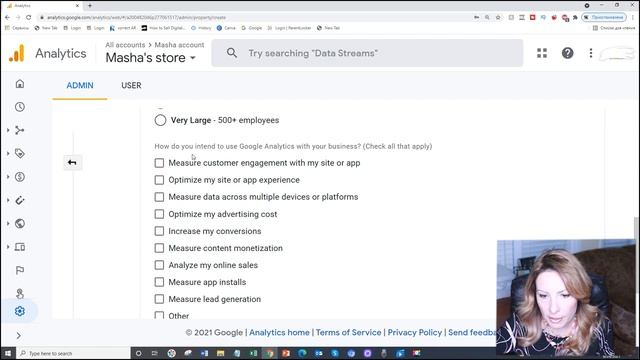Expand the Monetization section arrow in sidebar
This screenshot has width=640, height=360.
pyautogui.click(x=8, y=177)
